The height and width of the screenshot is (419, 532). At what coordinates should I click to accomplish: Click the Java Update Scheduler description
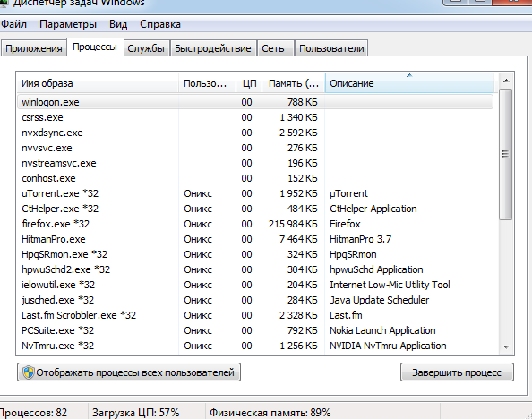pyautogui.click(x=380, y=300)
